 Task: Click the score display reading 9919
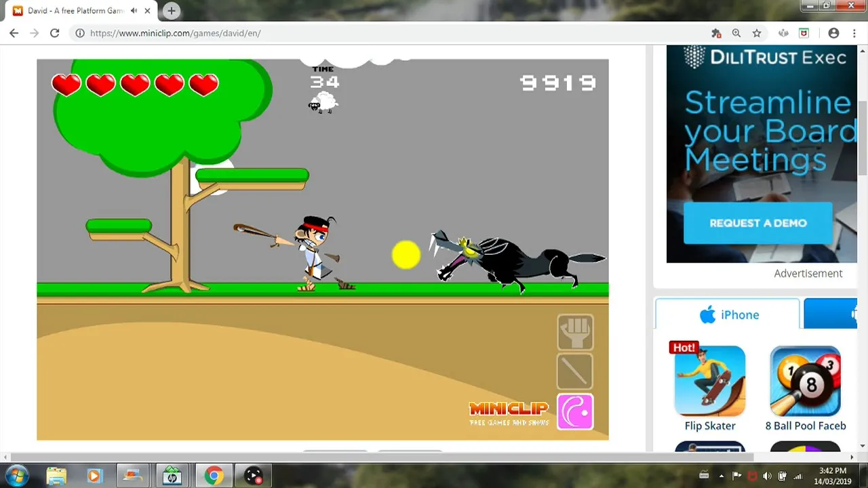[558, 83]
